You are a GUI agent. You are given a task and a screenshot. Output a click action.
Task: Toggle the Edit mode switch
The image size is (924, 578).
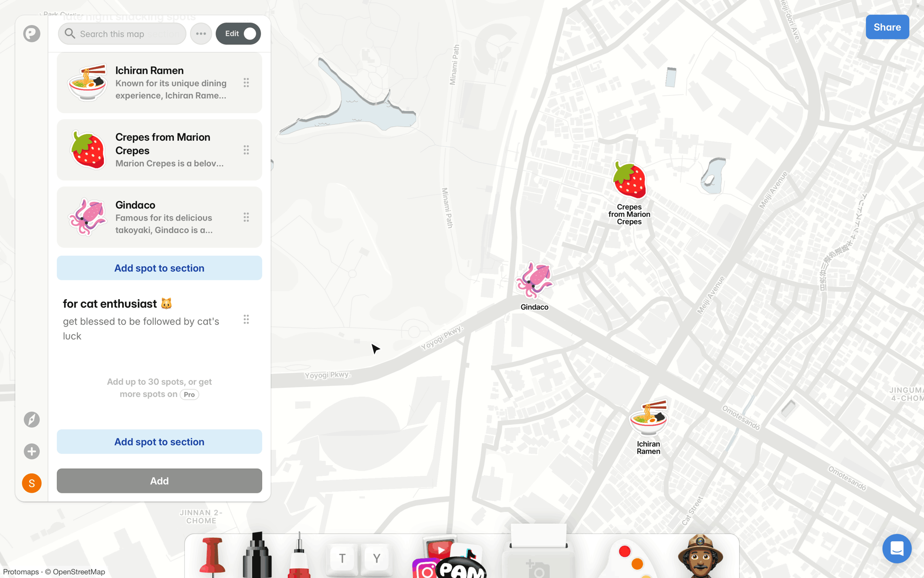pos(238,34)
